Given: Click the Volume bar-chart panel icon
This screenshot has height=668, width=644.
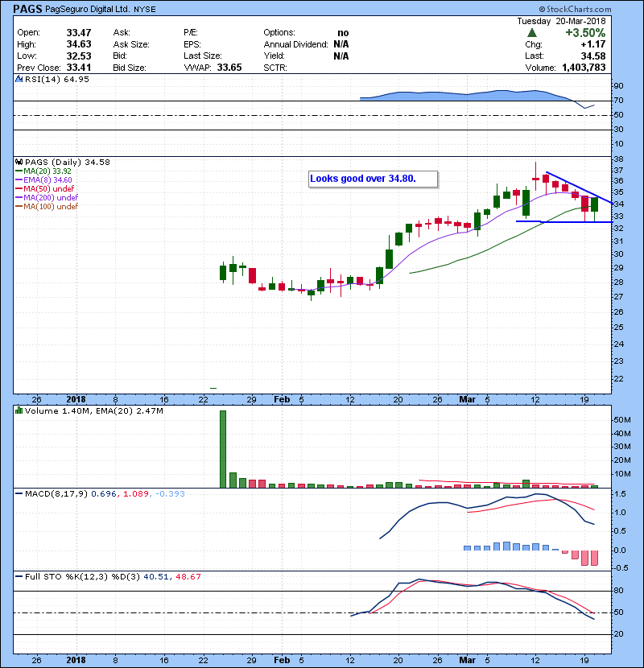Looking at the screenshot, I should (19, 410).
